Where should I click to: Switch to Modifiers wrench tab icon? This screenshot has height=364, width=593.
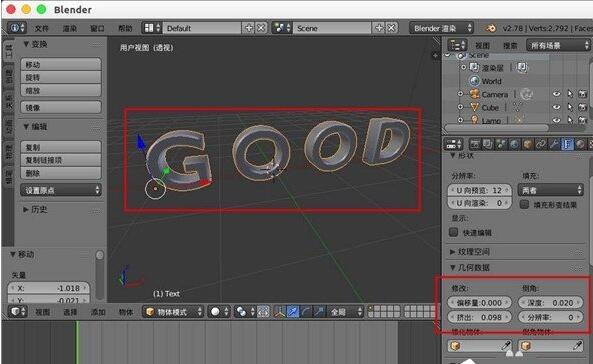coord(554,144)
